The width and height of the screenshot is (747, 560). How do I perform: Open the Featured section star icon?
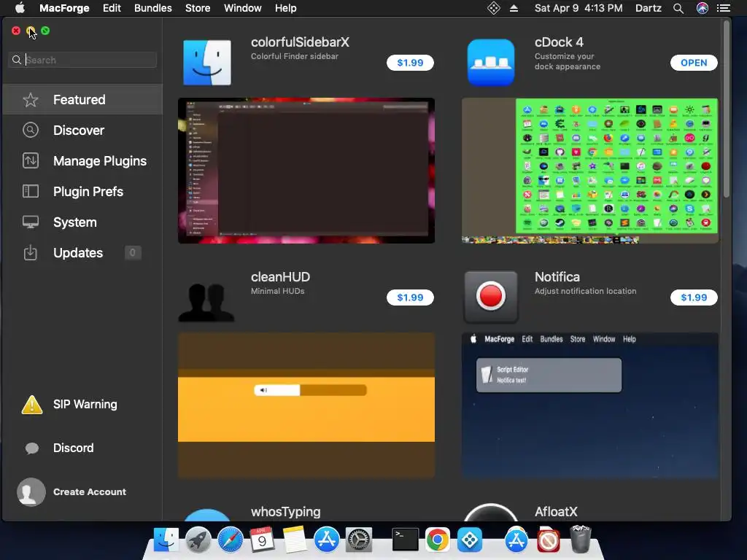(x=31, y=99)
